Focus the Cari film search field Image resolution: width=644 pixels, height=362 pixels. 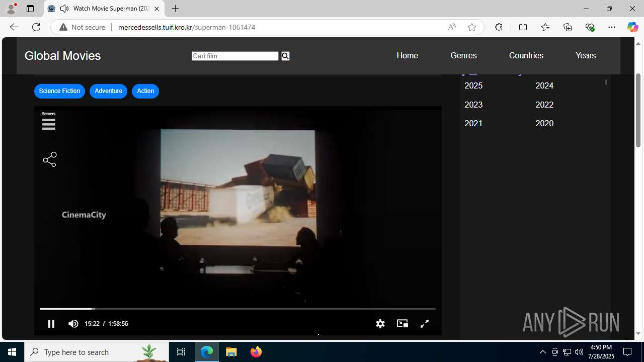[x=235, y=56]
